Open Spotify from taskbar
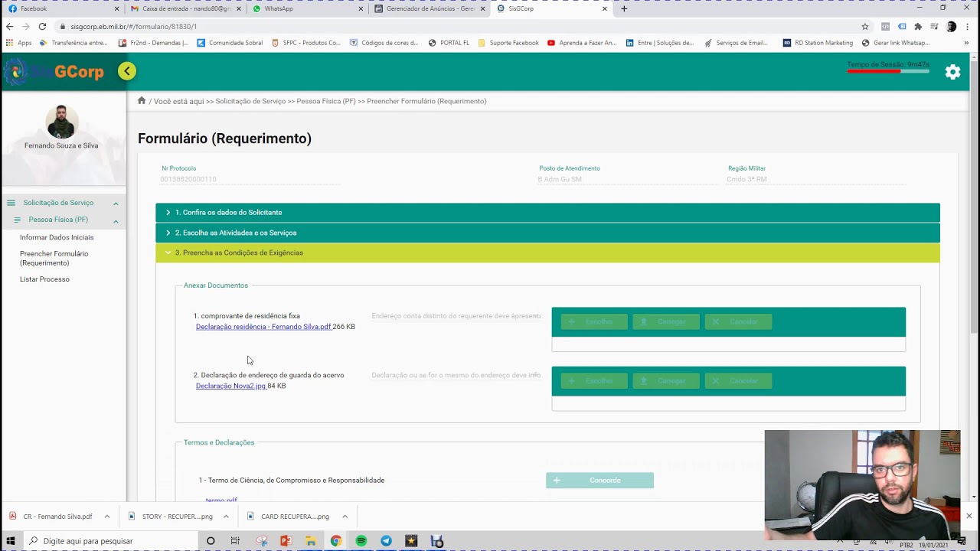Image resolution: width=980 pixels, height=551 pixels. pyautogui.click(x=361, y=541)
